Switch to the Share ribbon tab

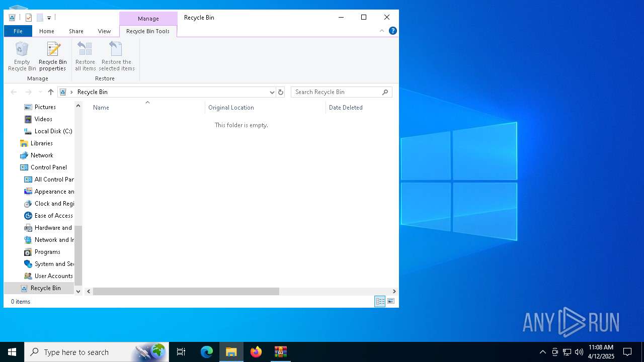pos(76,31)
